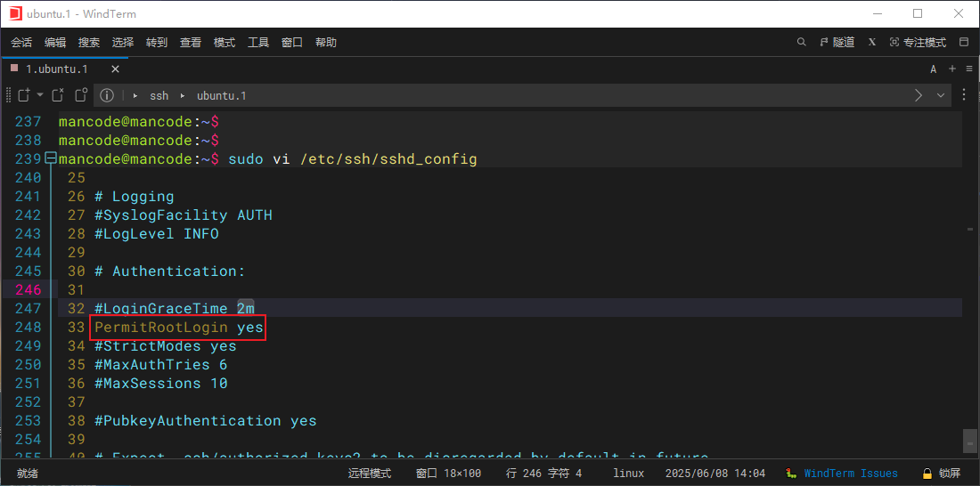This screenshot has width=980, height=486.
Task: Click the 远程模式 status bar button
Action: click(369, 474)
